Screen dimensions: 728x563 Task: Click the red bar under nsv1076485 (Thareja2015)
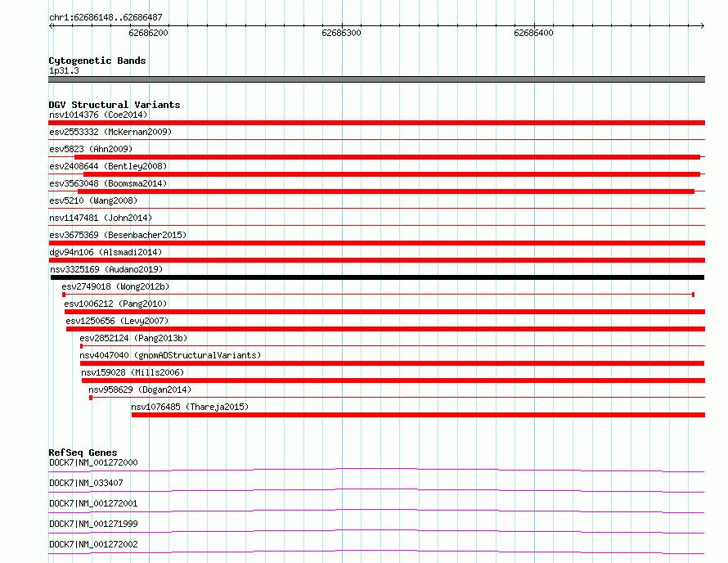tap(418, 415)
